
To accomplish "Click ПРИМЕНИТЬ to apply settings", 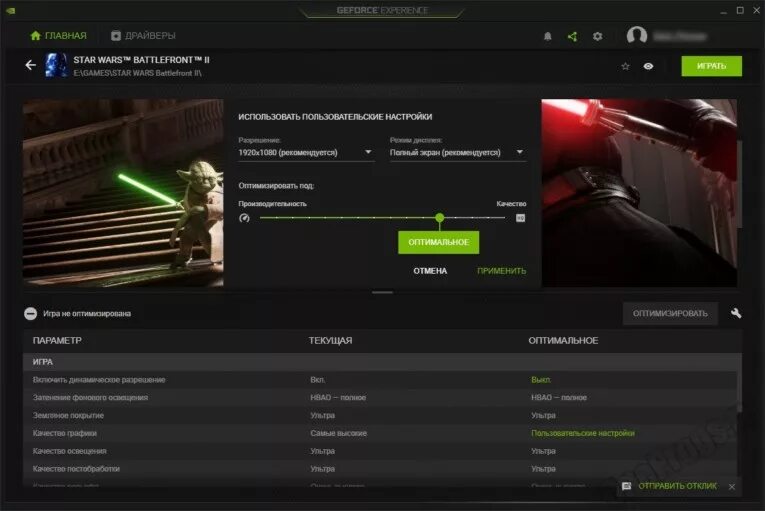I will tap(502, 271).
